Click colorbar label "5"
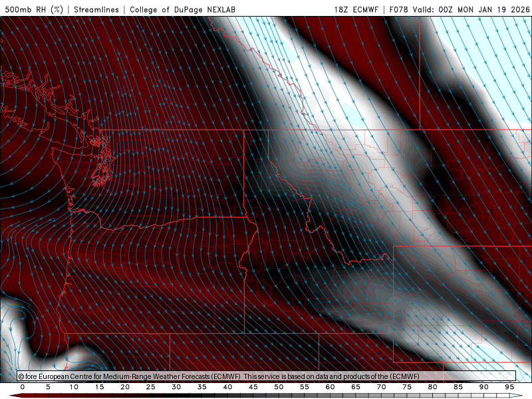The image size is (532, 399). [48, 387]
